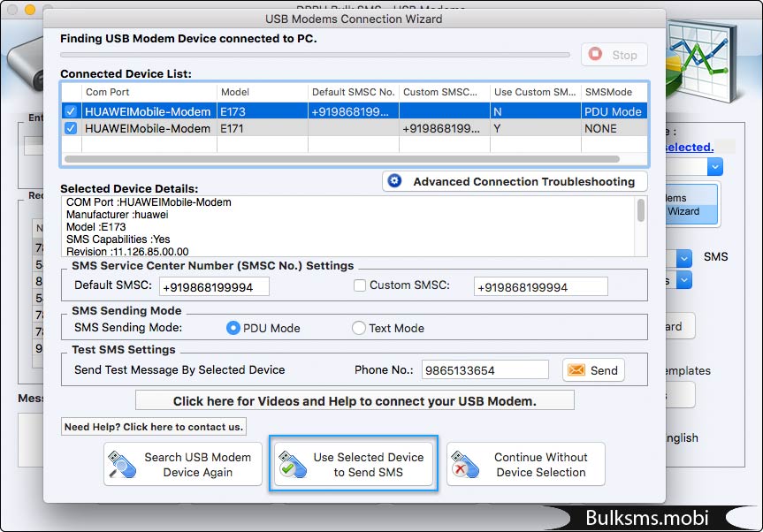Sort by Model column header
The image size is (763, 532).
pyautogui.click(x=263, y=93)
